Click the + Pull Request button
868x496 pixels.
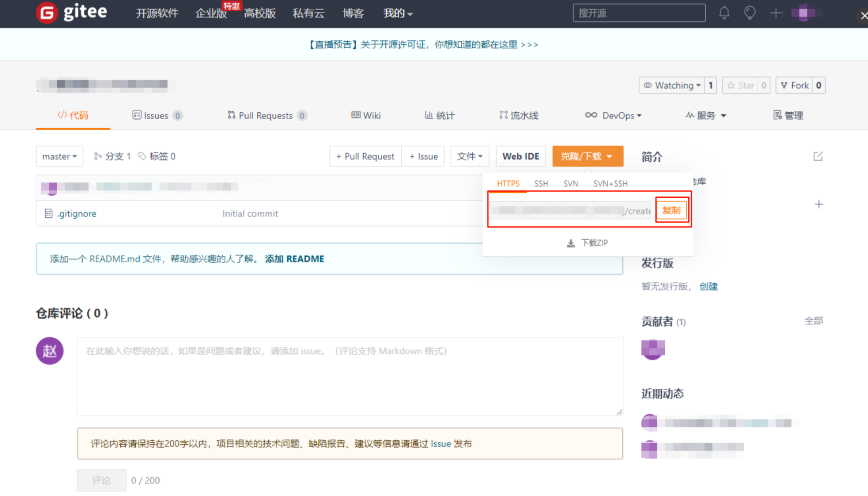point(365,156)
